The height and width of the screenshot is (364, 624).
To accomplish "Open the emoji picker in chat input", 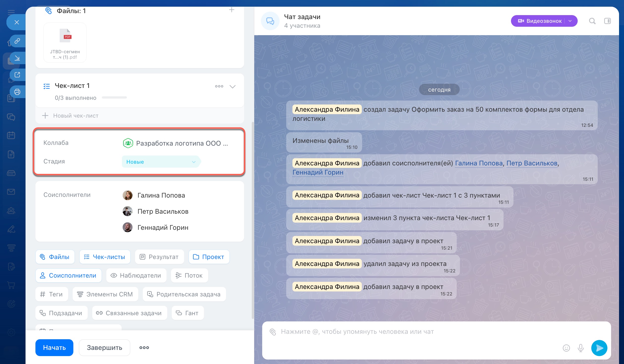I will 566,348.
